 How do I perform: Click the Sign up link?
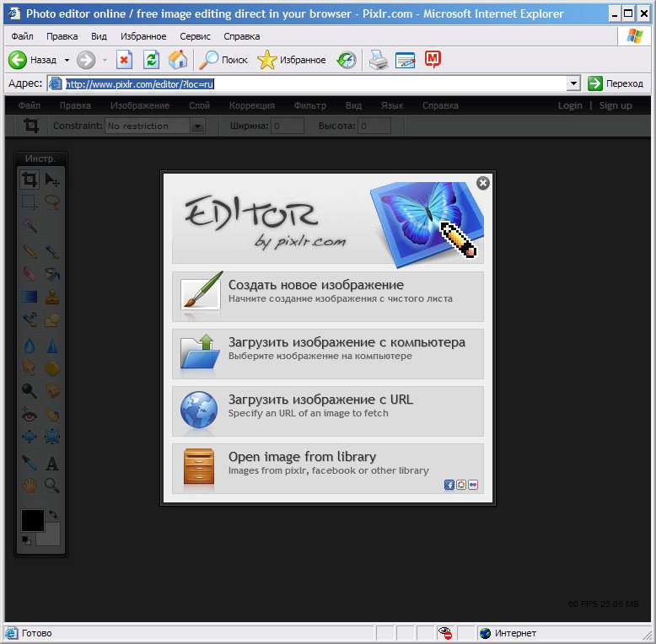(616, 105)
